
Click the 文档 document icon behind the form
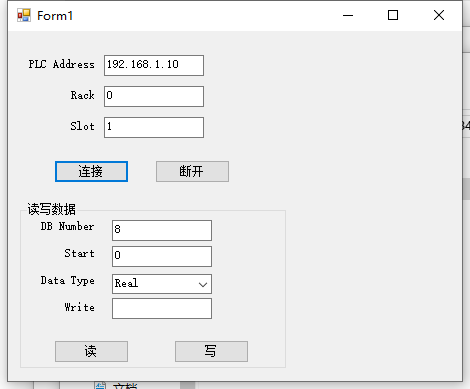(100, 386)
